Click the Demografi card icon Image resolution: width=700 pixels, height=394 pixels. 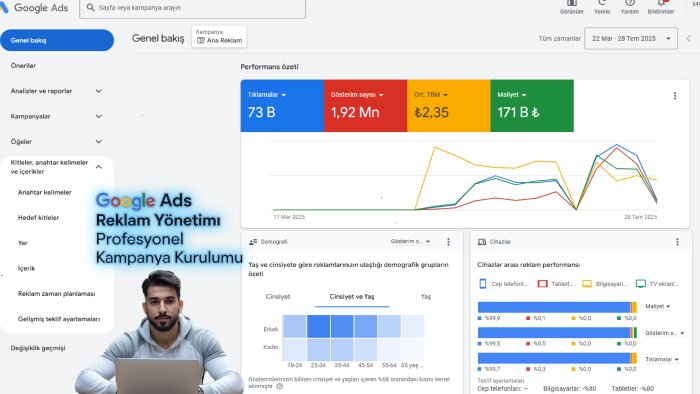click(253, 242)
